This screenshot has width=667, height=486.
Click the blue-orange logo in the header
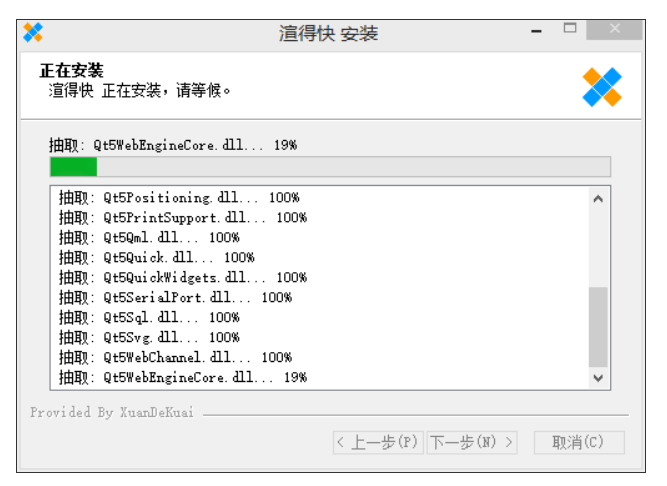point(602,88)
